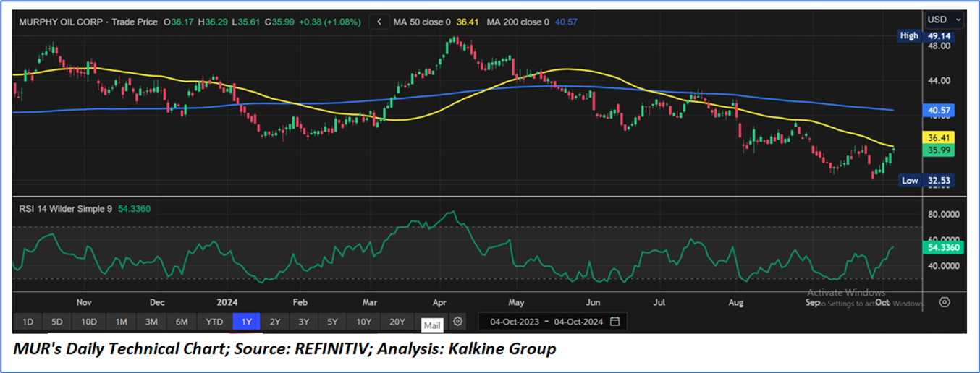Image resolution: width=980 pixels, height=373 pixels.
Task: Open the date range calendar icon
Action: (x=614, y=321)
